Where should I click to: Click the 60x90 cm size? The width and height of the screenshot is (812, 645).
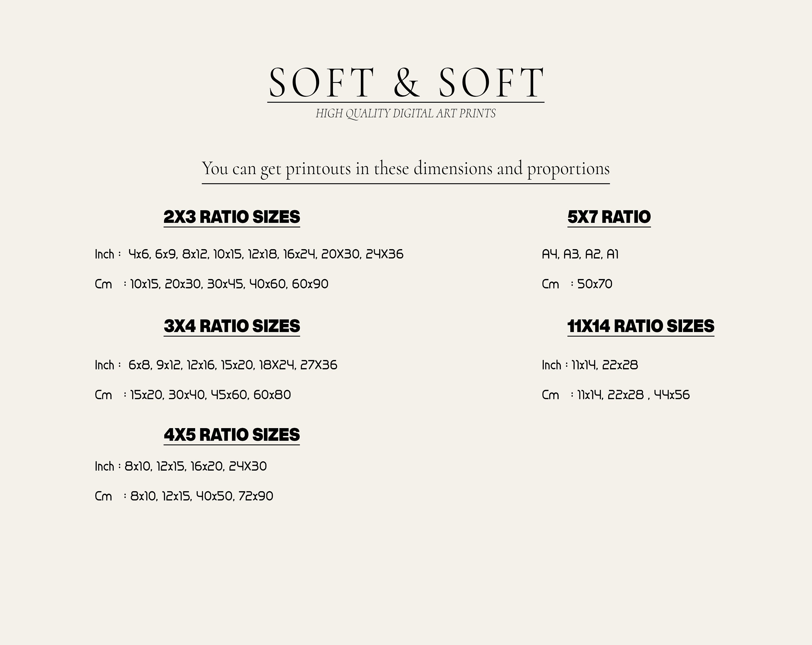pos(310,284)
